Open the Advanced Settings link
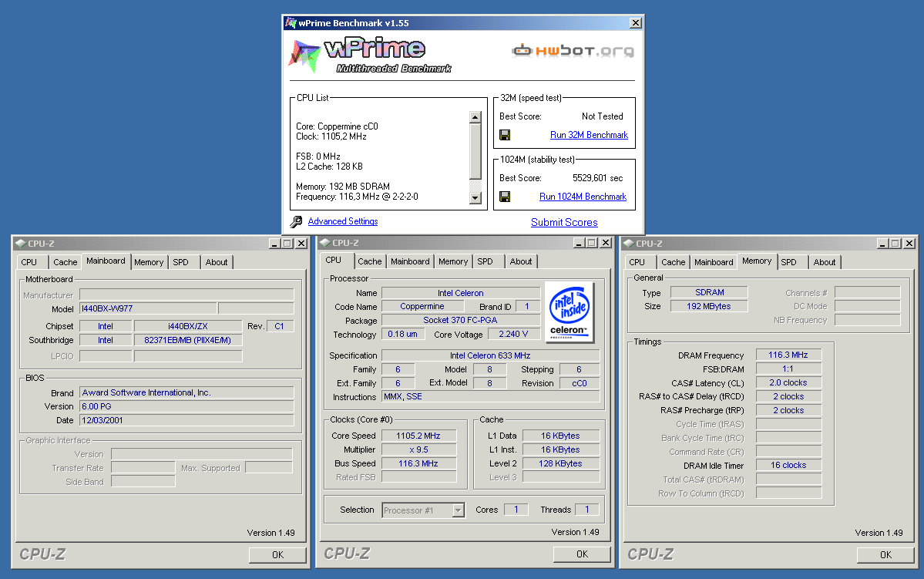The height and width of the screenshot is (579, 924). [x=343, y=222]
